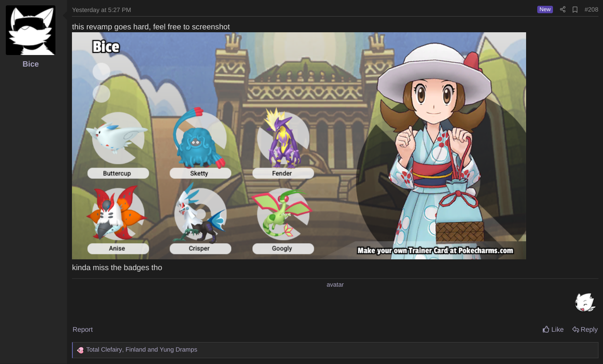View reactions list Total Clefairy, Finland and Yung Dramps
This screenshot has height=364, width=603.
141,350
